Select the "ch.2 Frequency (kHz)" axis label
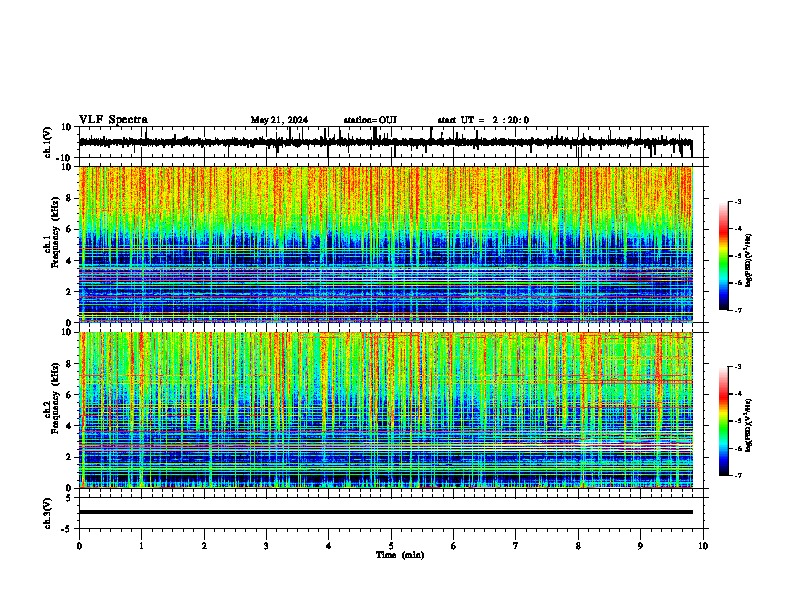Viewport: 792px width, 612px height. (x=51, y=398)
